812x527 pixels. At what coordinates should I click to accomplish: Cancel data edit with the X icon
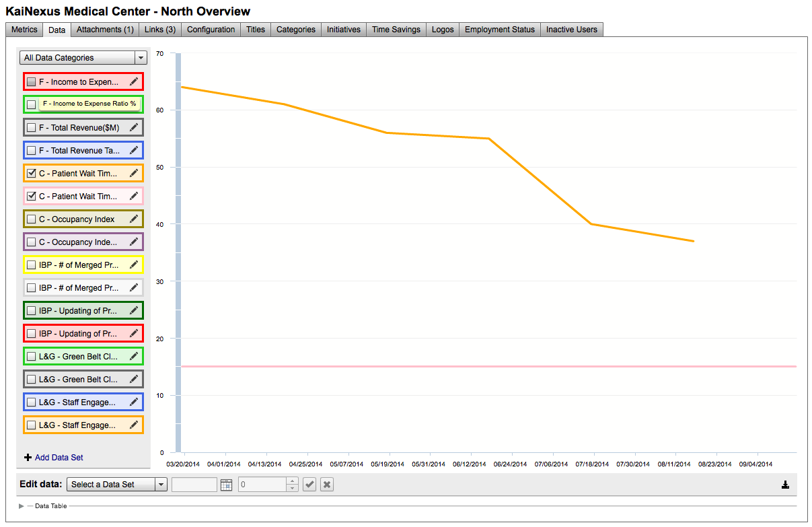coord(327,485)
